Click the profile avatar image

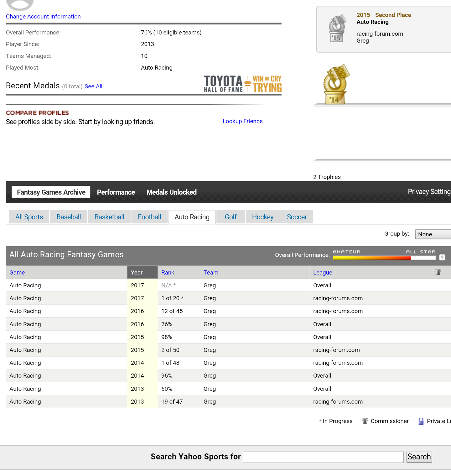click(x=20, y=4)
